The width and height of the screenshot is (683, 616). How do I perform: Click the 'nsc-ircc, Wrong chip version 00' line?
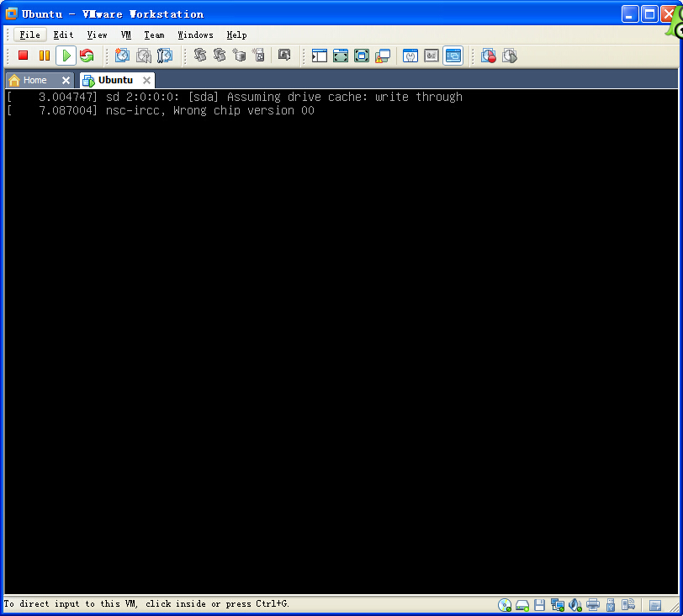(x=210, y=110)
